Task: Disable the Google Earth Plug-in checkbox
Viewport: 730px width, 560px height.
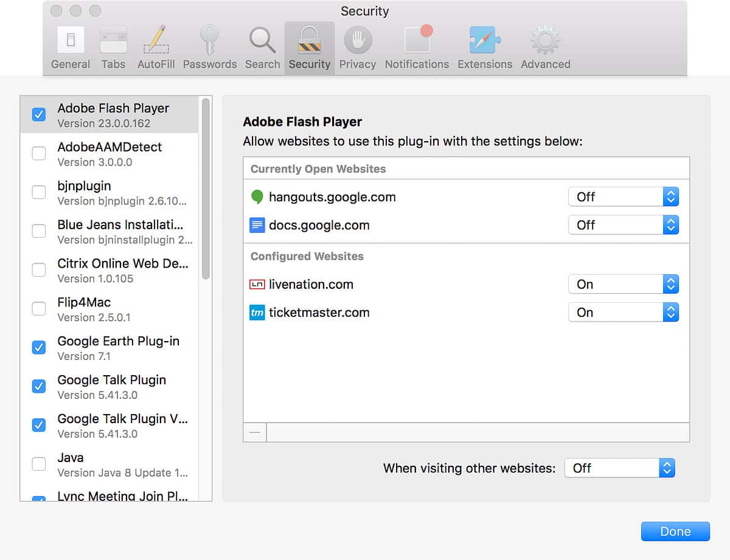Action: [38, 348]
